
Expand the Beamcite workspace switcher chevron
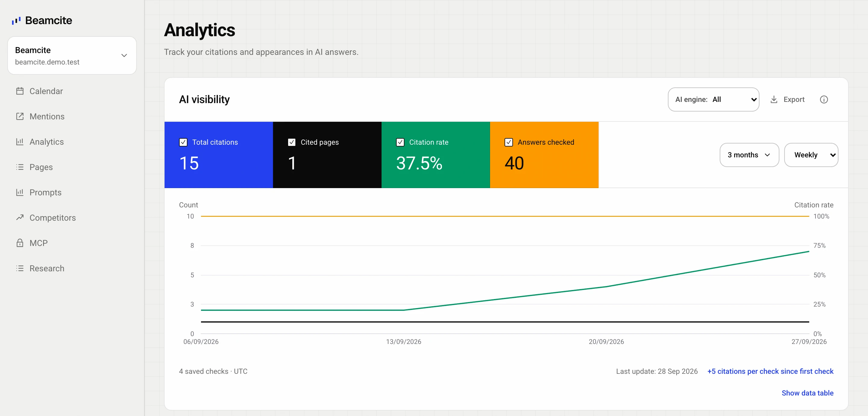point(124,55)
